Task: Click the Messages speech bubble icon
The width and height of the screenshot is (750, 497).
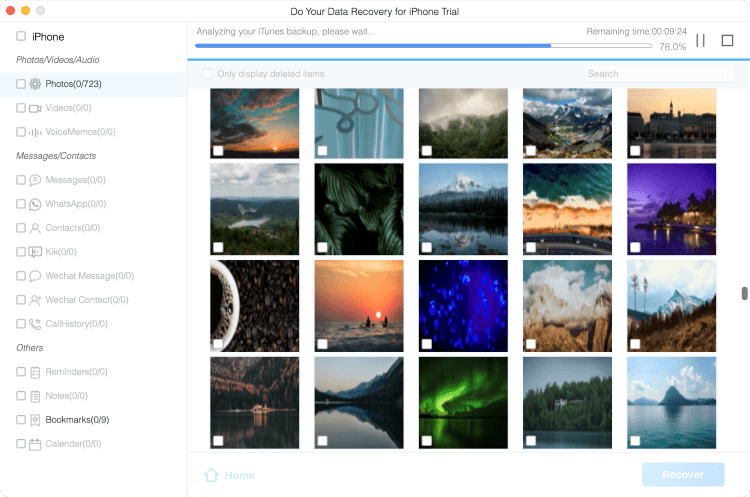Action: pyautogui.click(x=35, y=180)
